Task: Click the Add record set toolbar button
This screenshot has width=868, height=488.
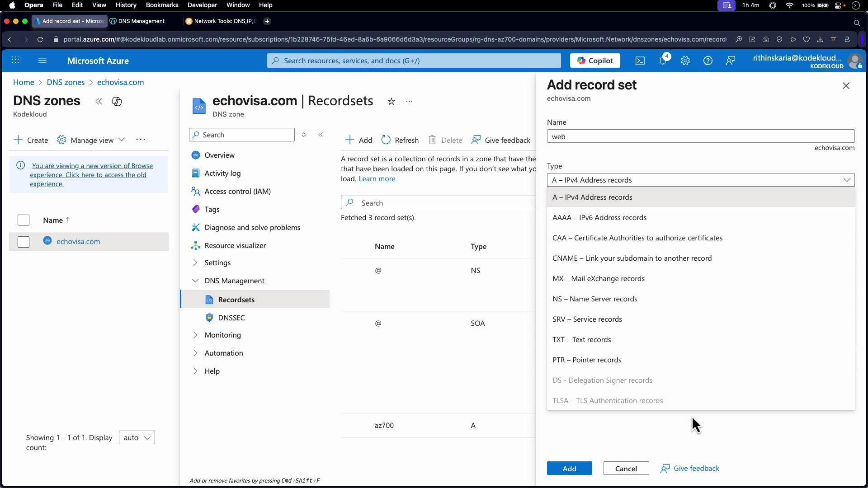Action: (359, 140)
